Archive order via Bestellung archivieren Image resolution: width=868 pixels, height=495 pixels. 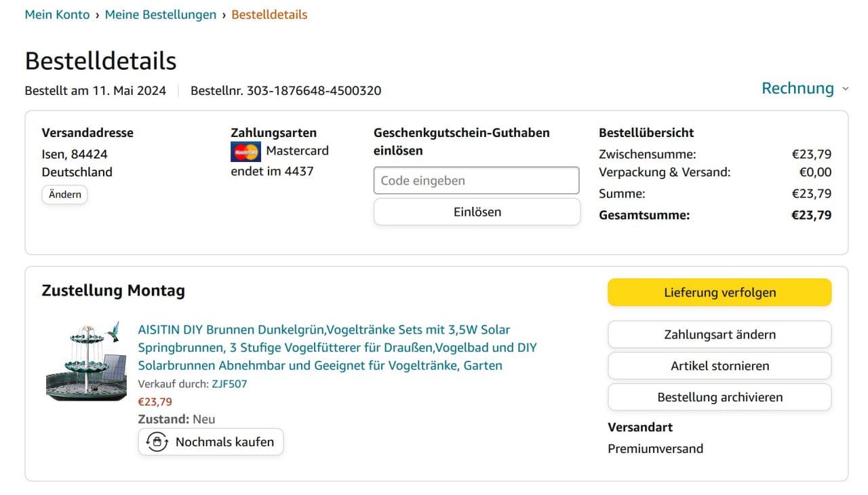click(x=719, y=397)
